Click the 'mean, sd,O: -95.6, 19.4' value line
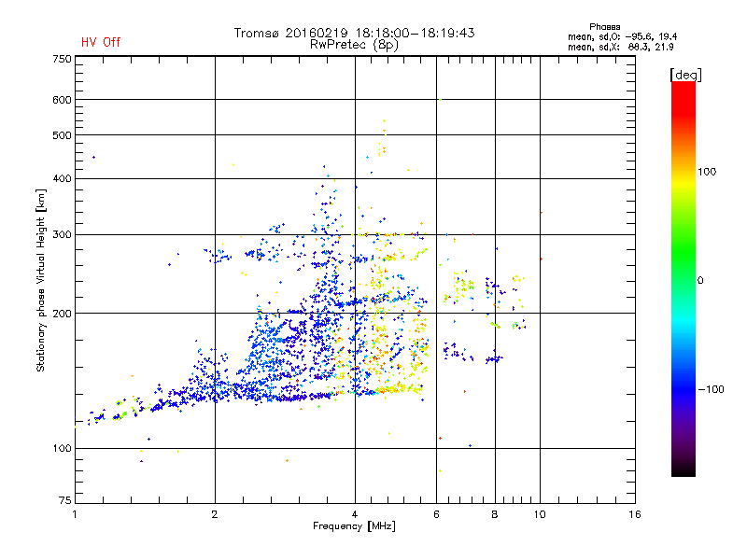Image resolution: width=747 pixels, height=560 pixels. point(622,36)
